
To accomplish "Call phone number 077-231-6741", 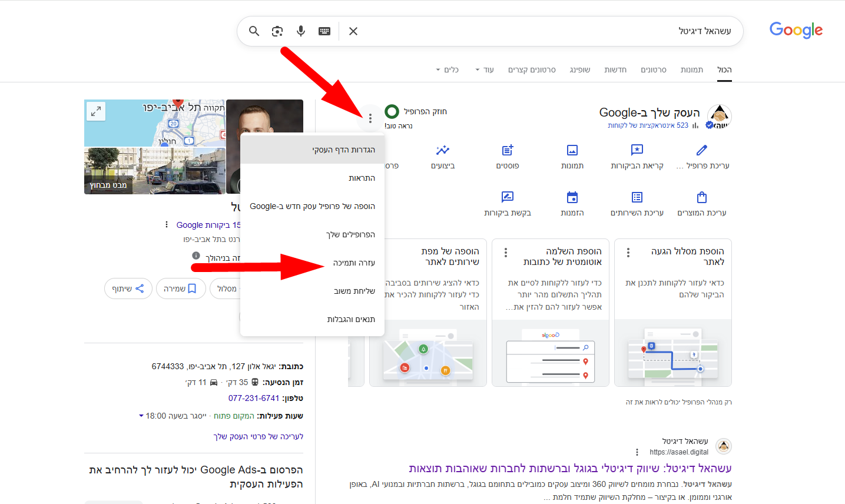I will [254, 398].
